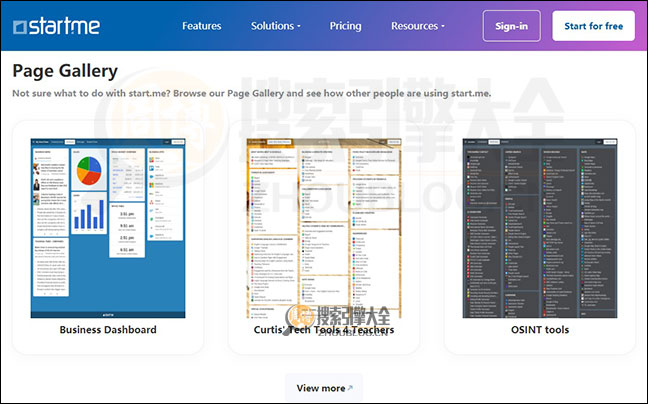Click the OSINT tools title

point(540,330)
